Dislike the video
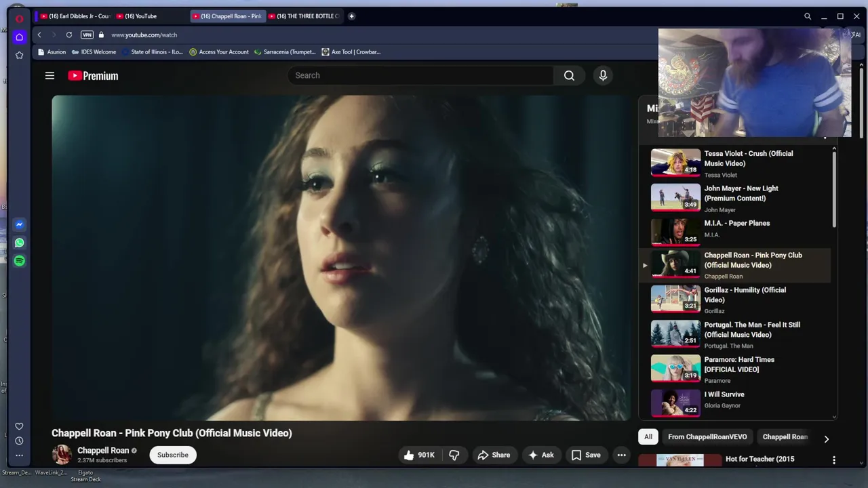Image resolution: width=868 pixels, height=488 pixels. click(454, 455)
